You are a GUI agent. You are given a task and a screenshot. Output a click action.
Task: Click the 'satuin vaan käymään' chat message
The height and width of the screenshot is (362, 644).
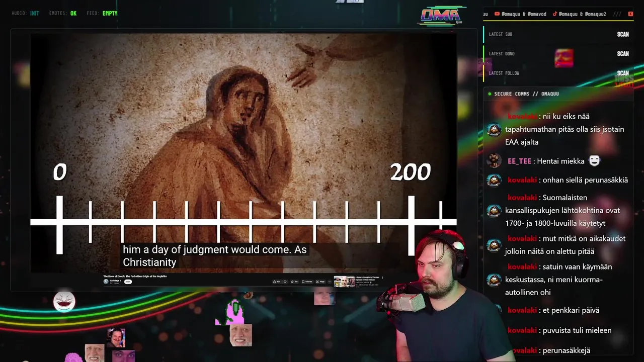pos(558,280)
